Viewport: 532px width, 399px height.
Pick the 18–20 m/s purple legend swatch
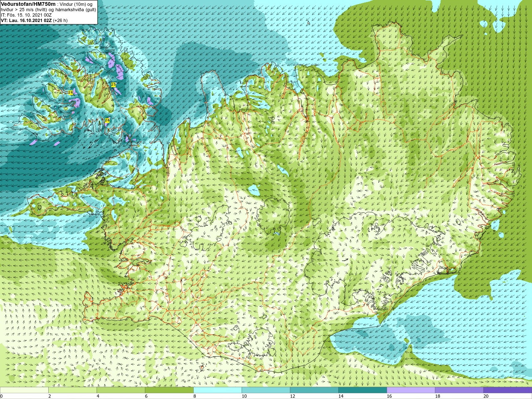click(459, 390)
